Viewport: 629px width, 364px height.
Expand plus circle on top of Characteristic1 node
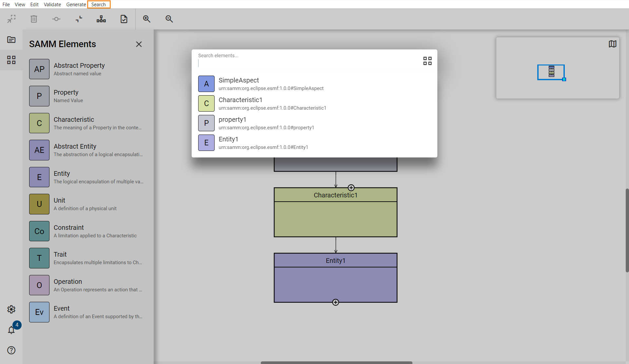pos(351,188)
